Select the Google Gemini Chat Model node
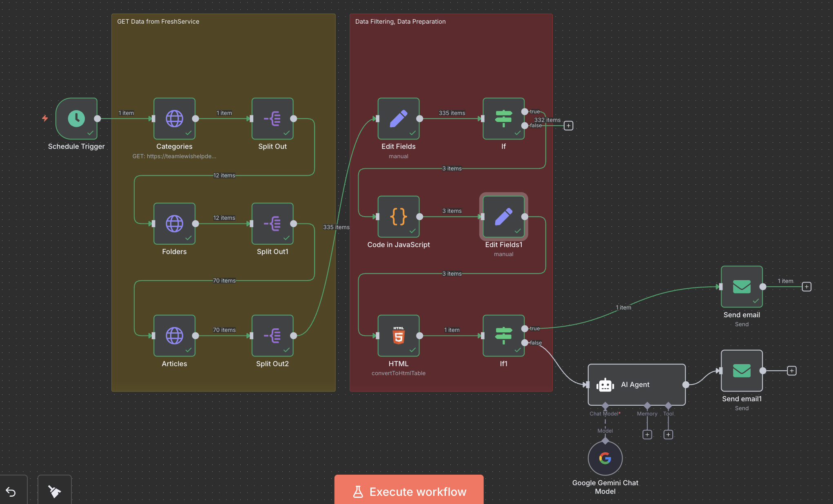This screenshot has height=504, width=833. coord(605,458)
